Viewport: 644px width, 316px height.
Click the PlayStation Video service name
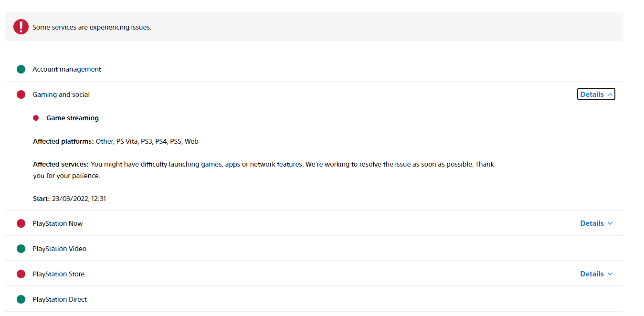tap(59, 249)
